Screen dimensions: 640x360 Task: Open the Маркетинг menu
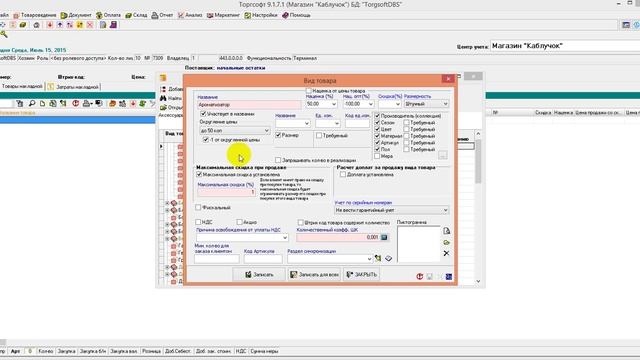223,15
